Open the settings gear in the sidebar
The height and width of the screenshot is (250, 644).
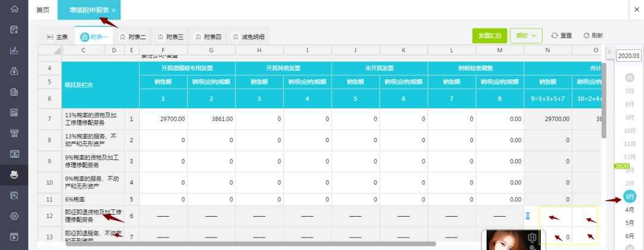pyautogui.click(x=14, y=215)
